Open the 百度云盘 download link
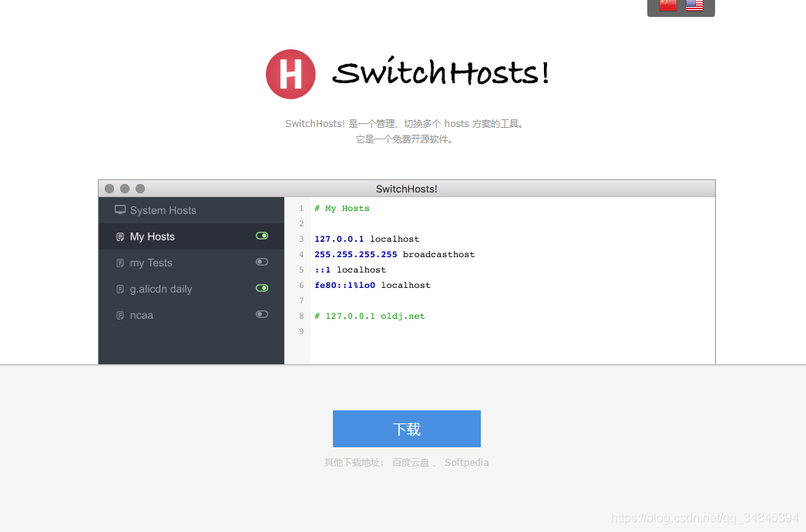 click(411, 462)
